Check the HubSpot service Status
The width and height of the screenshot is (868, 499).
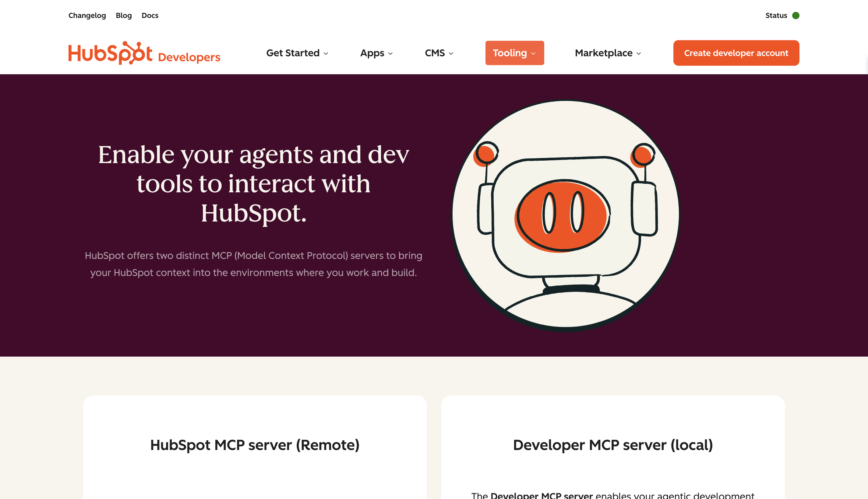776,16
